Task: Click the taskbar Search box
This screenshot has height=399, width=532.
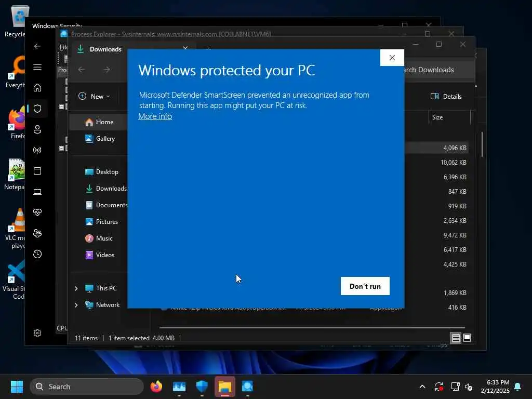Action: tap(87, 387)
